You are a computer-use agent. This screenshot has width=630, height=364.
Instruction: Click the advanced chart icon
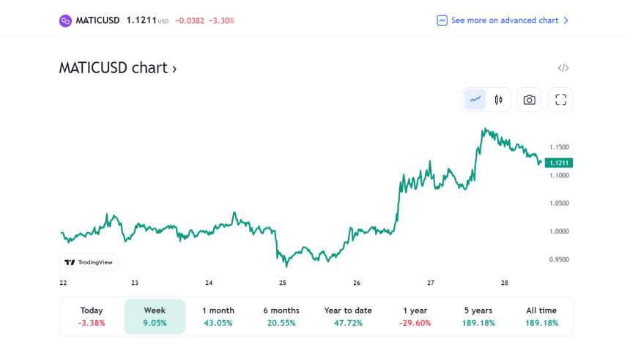point(442,21)
